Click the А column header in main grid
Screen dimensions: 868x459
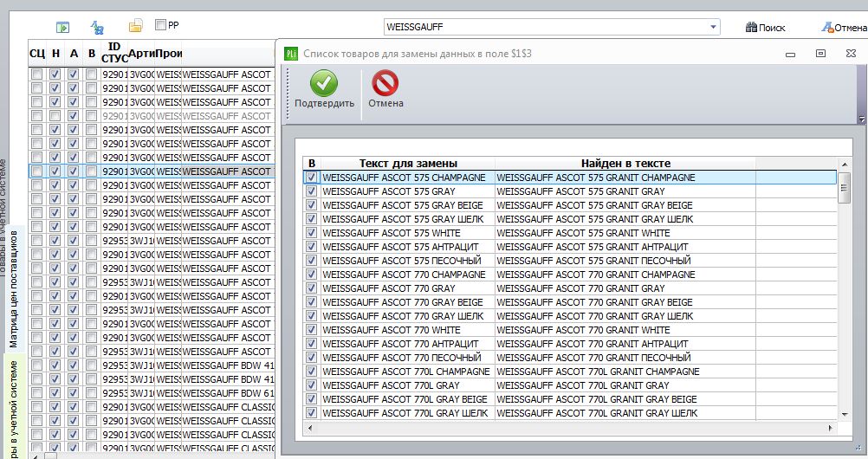click(x=74, y=54)
